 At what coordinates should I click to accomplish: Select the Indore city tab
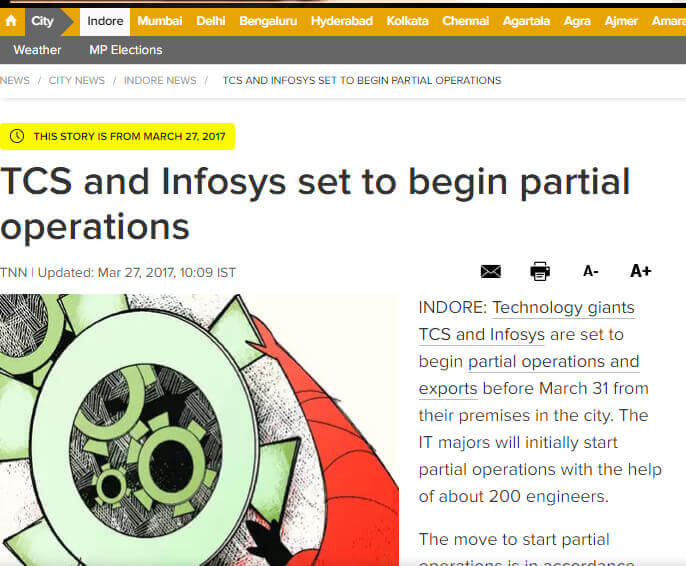point(105,21)
